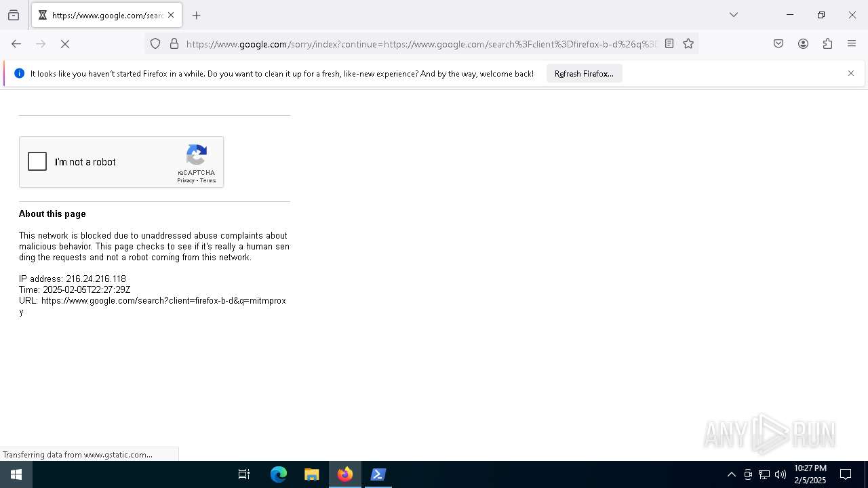Image resolution: width=868 pixels, height=488 pixels.
Task: Click the Time 2025-02-05T22:27:29Z line
Action: pos(75,289)
